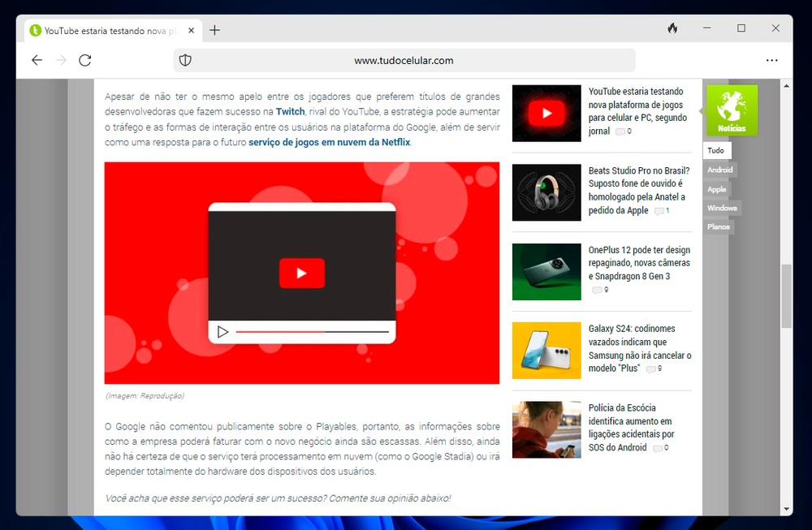Viewport: 812px width, 530px height.
Task: Open a new tab with the plus button
Action: click(x=214, y=30)
